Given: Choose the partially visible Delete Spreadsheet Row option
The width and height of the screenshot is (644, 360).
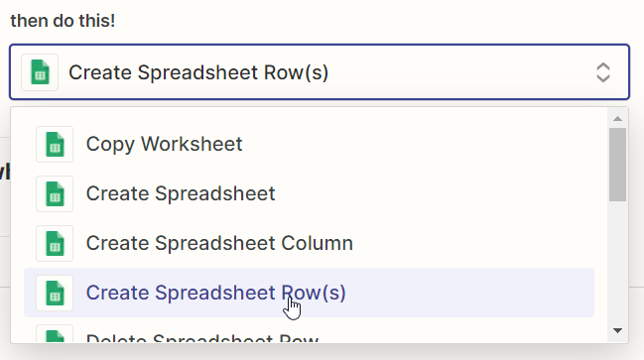Looking at the screenshot, I should point(309,332).
